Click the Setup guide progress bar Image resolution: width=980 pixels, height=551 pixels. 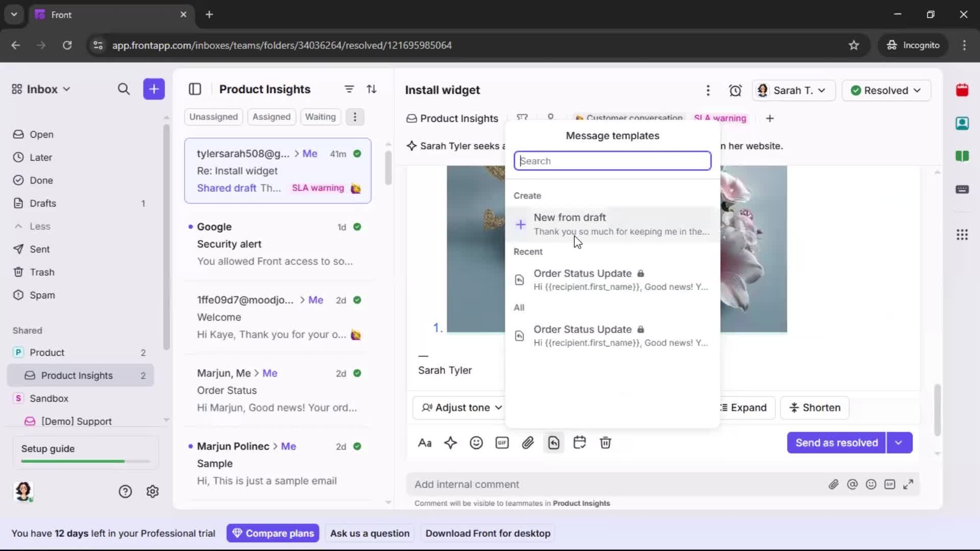pos(84,461)
